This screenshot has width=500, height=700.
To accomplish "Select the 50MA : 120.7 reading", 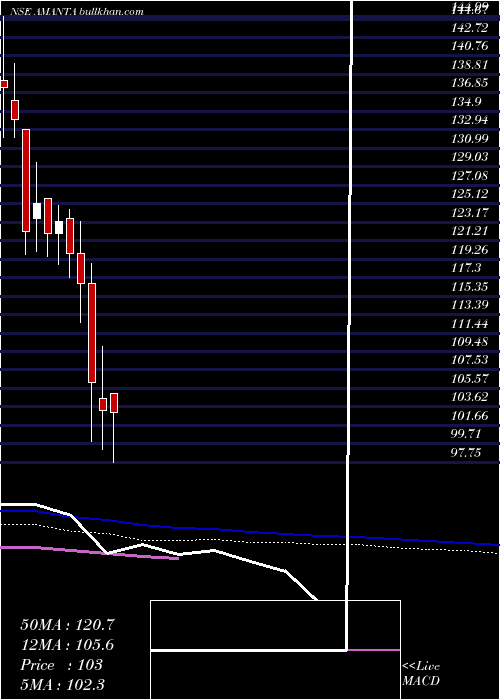I will click(x=67, y=625).
